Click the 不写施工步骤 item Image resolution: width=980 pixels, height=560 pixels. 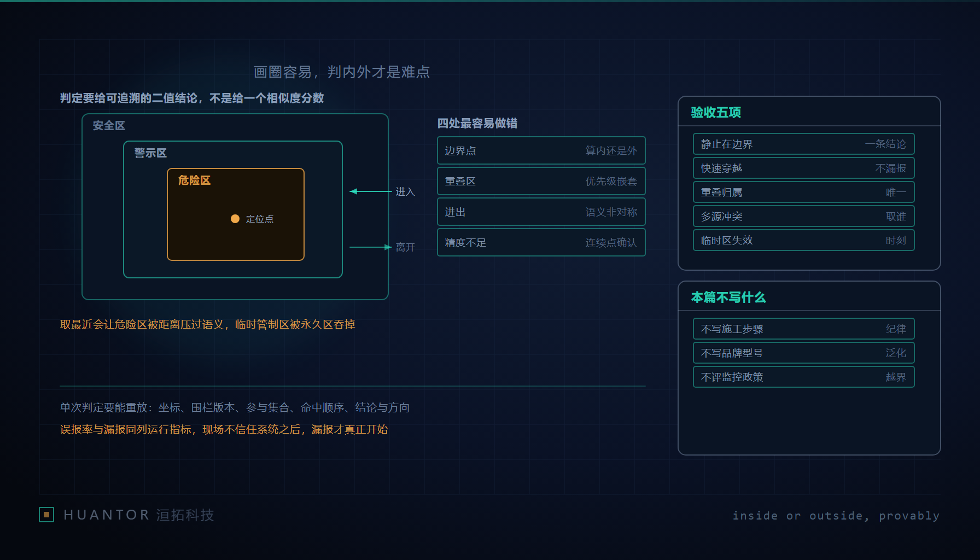point(804,329)
